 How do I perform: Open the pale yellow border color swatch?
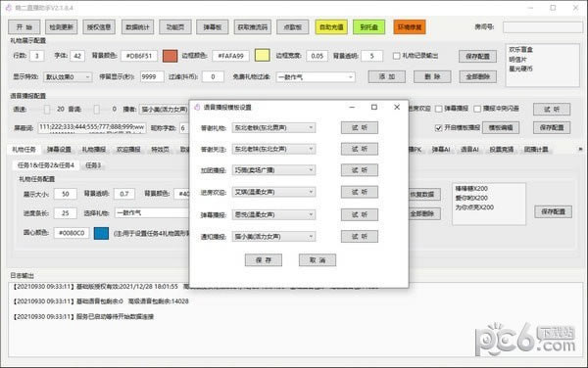point(262,56)
